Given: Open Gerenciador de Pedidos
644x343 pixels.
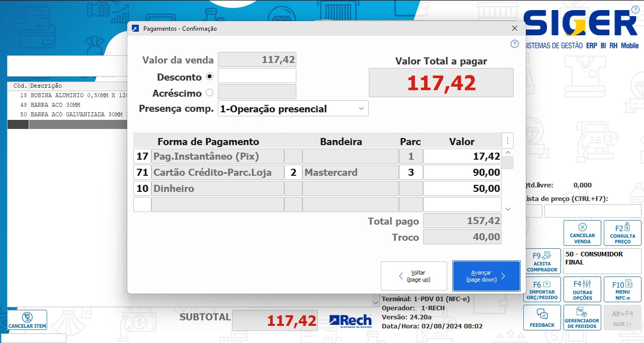Looking at the screenshot, I should coord(582,318).
